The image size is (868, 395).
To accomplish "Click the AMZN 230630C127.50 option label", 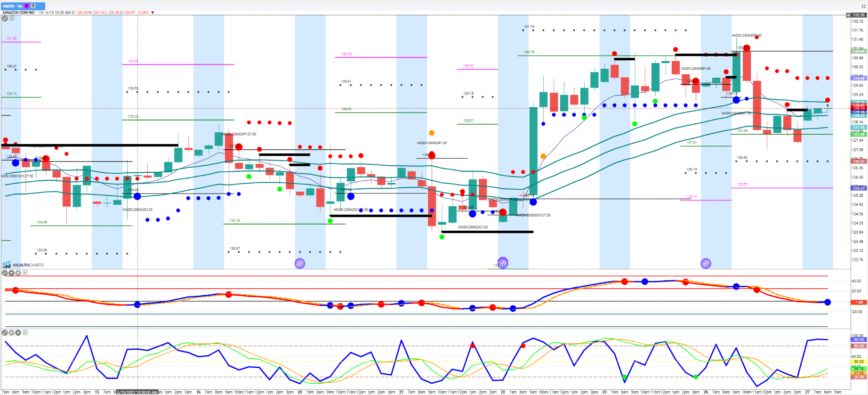I will click(533, 215).
